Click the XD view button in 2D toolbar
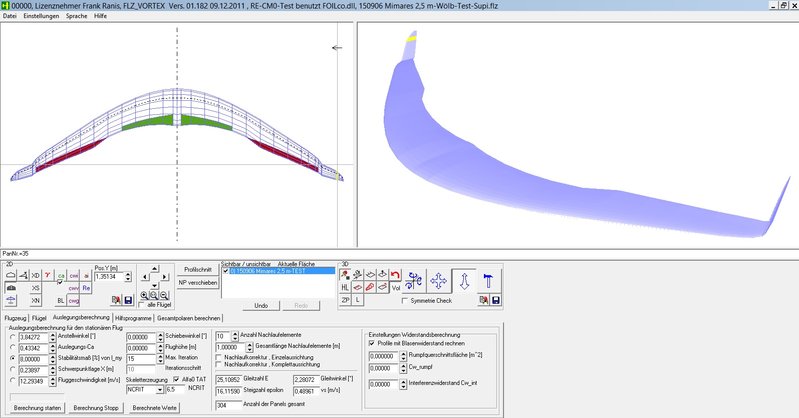Image resolution: width=799 pixels, height=418 pixels. (x=35, y=274)
